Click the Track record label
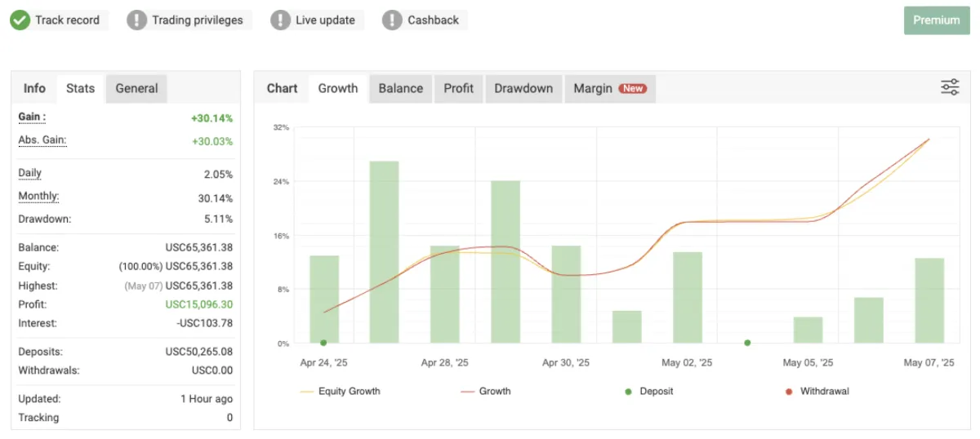 click(x=67, y=20)
